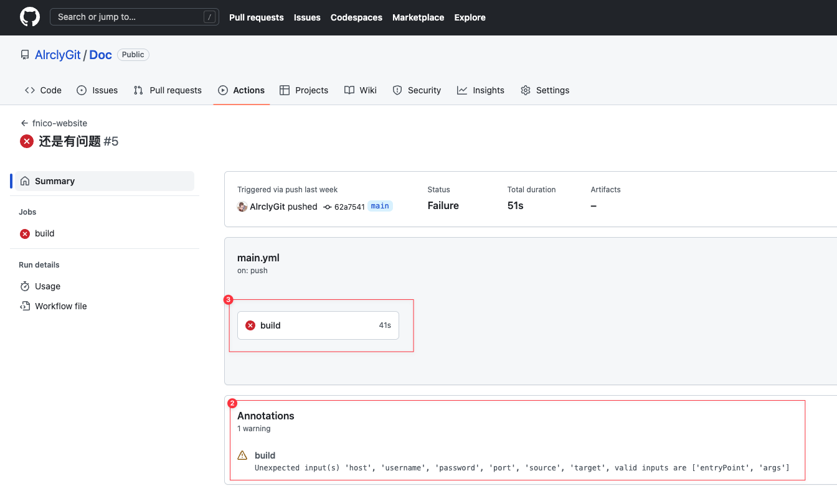Switch to the Pull requests repository tab
The height and width of the screenshot is (504, 837).
click(x=168, y=90)
